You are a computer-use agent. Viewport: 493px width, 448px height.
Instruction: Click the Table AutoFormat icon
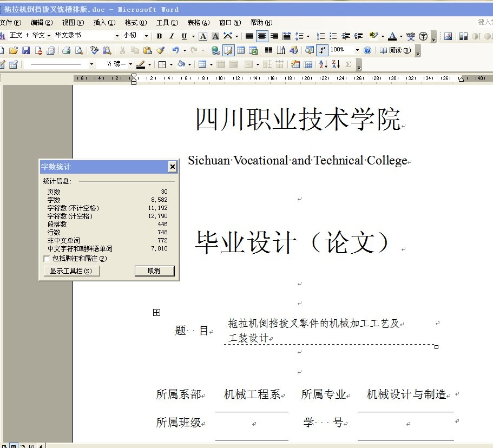coord(295,64)
